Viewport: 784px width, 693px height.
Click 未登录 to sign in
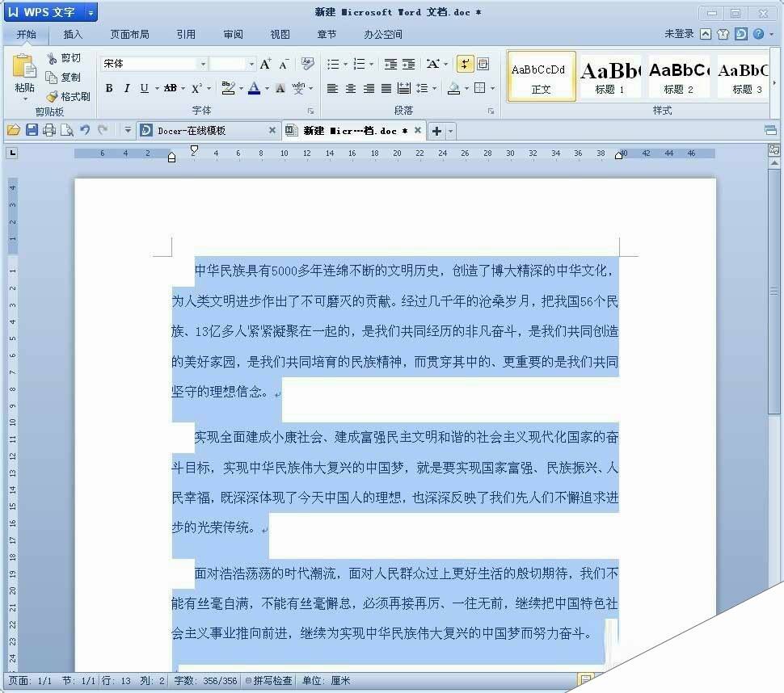coord(679,33)
